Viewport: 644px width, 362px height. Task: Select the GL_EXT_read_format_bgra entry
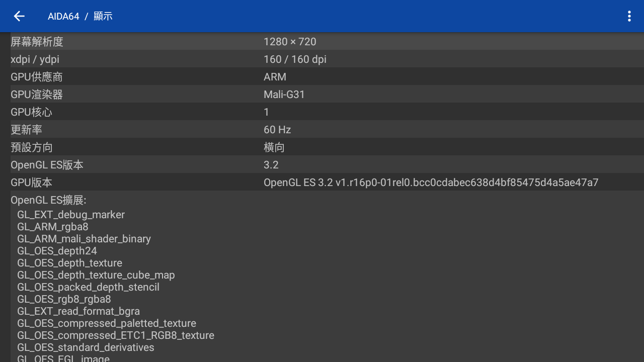[78, 311]
